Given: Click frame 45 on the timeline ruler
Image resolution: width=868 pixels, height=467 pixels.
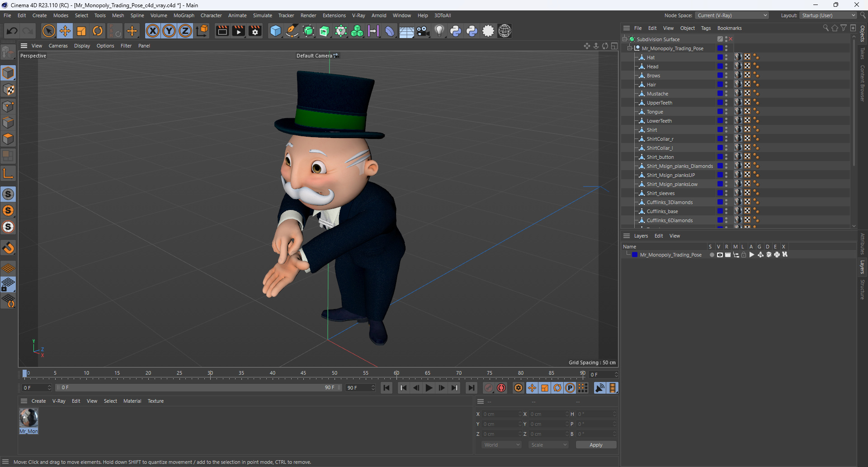Looking at the screenshot, I should [x=303, y=374].
